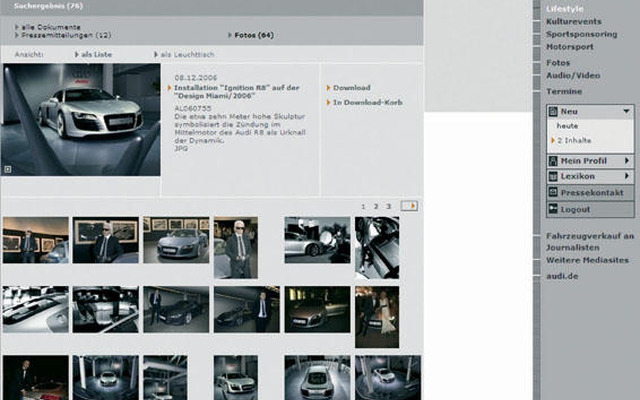The image size is (640, 400).
Task: Open 'Installation Ignition R8' title link
Action: 236,92
